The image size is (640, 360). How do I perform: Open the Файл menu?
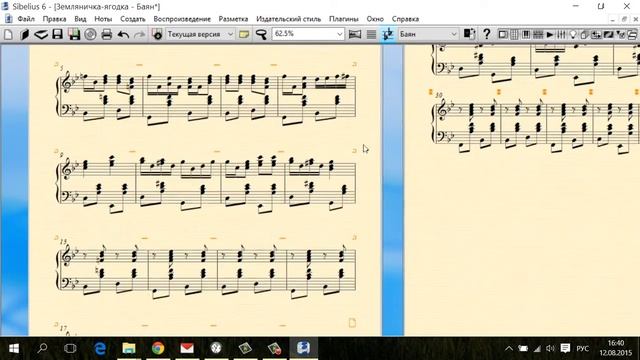(26, 19)
